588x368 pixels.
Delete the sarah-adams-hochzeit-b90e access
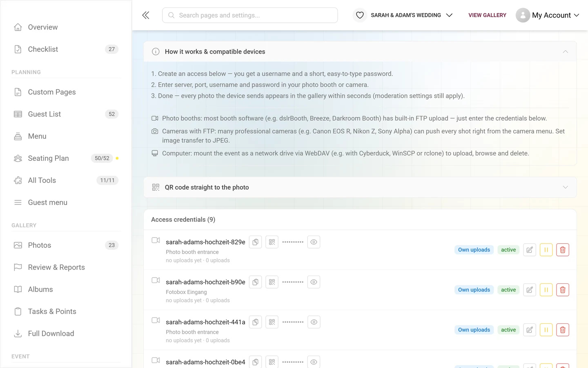point(563,290)
